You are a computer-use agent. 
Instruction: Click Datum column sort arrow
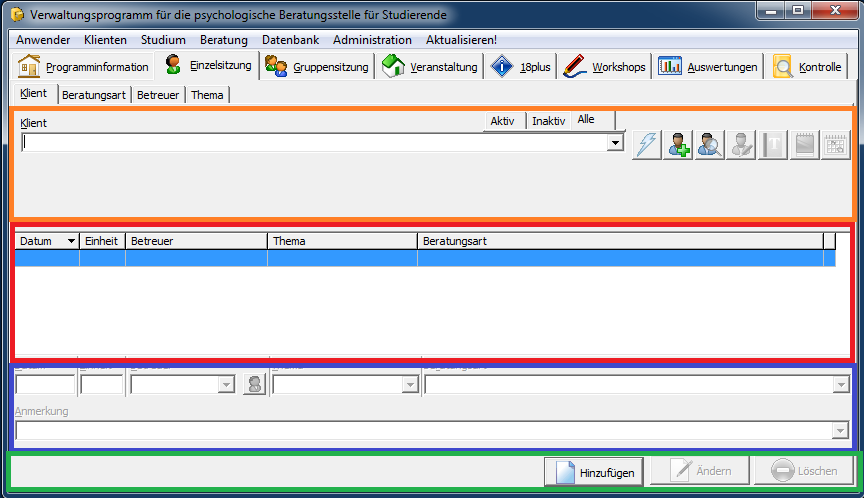(71, 241)
